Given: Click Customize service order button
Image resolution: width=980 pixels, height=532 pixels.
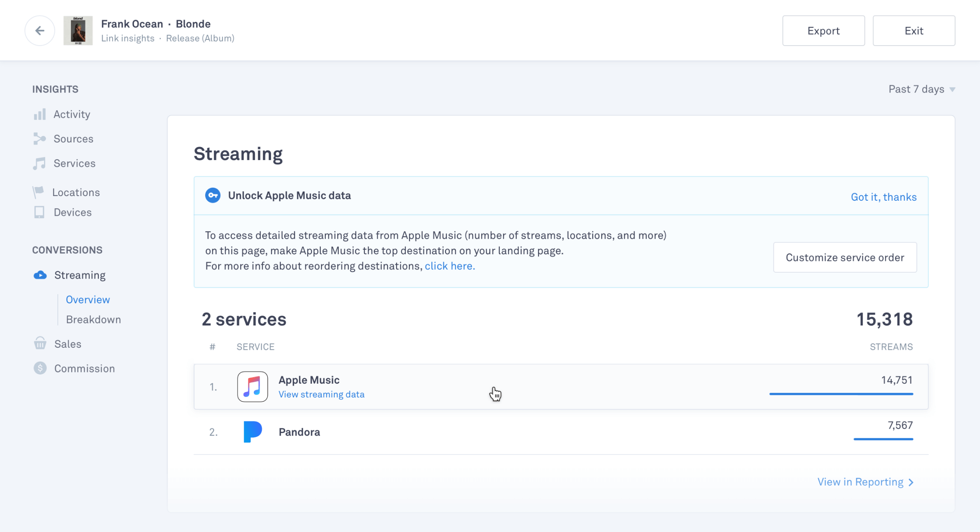Looking at the screenshot, I should click(x=845, y=257).
